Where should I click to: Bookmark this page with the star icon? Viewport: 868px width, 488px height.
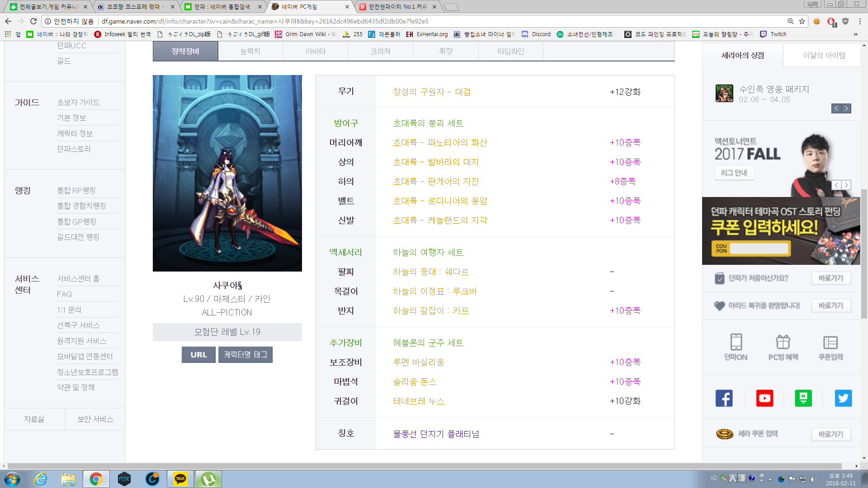point(802,21)
